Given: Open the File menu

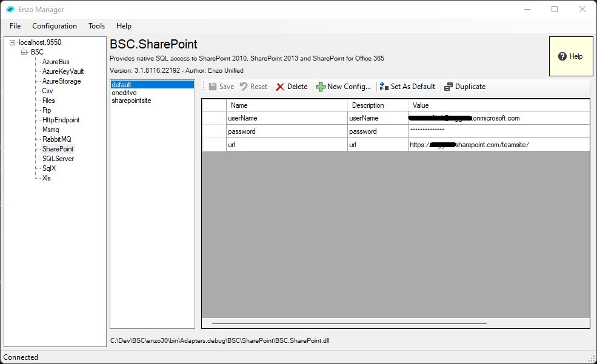Looking at the screenshot, I should click(15, 26).
